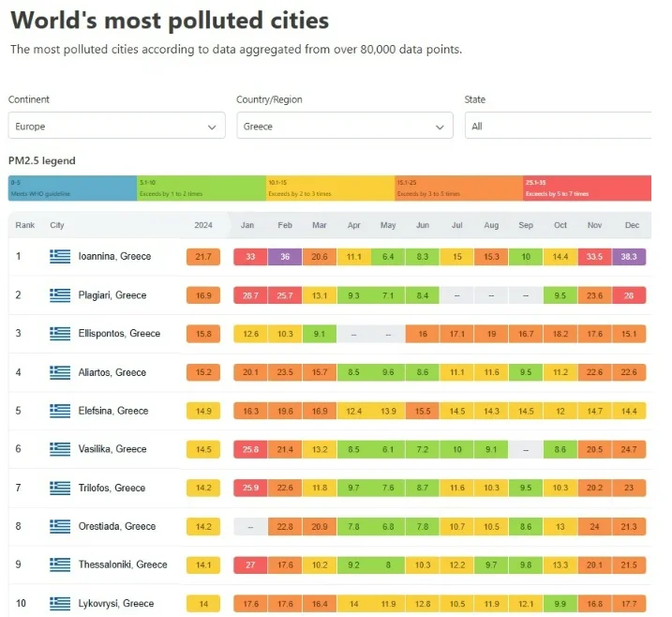This screenshot has height=617, width=672.
Task: Open the Continent dropdown showing Europe
Action: pos(116,126)
